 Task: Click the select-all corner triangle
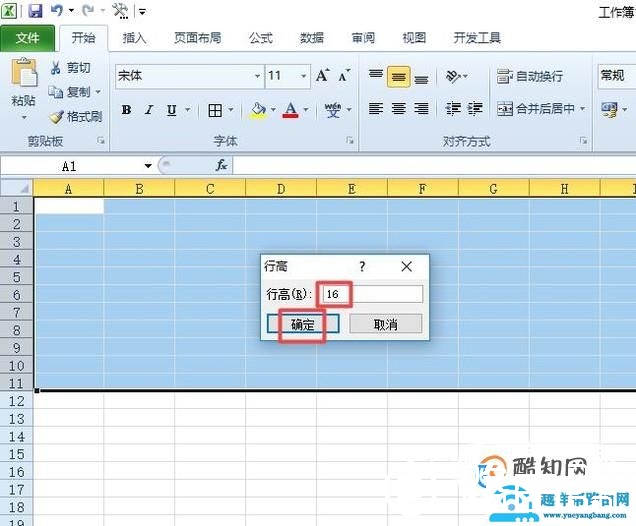click(x=16, y=188)
